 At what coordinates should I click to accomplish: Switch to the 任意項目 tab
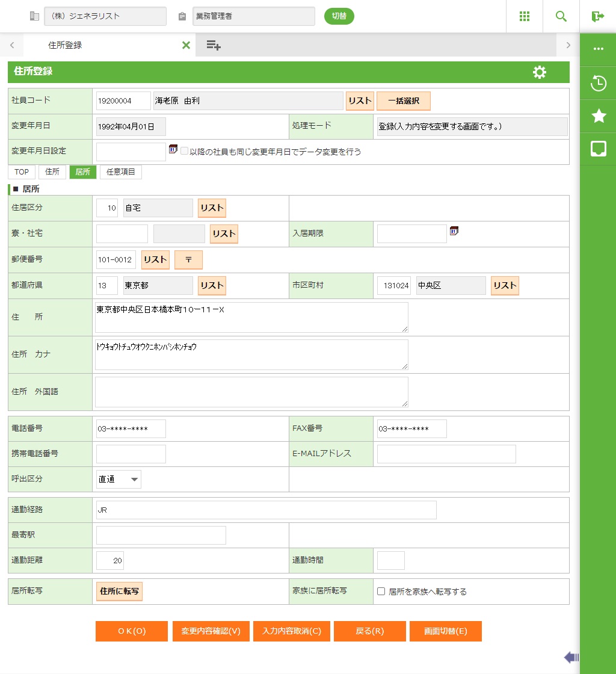(x=121, y=172)
